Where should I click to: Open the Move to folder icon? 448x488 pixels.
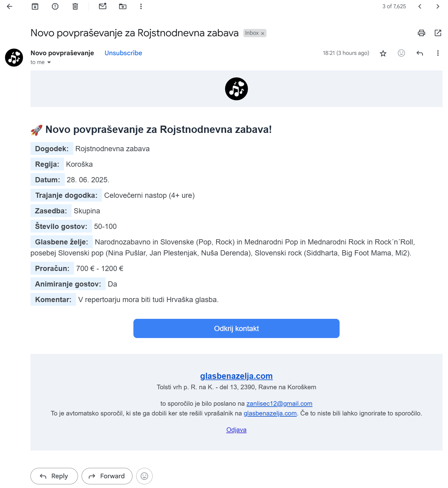tap(123, 6)
